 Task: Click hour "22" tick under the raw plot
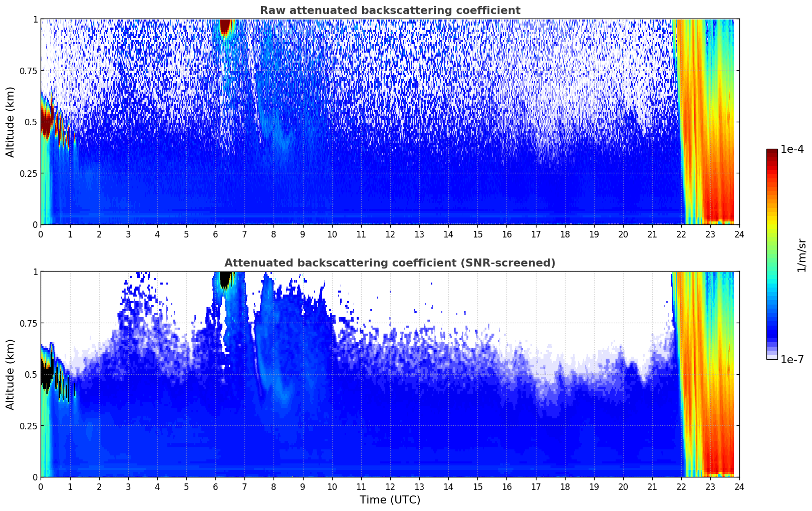(x=681, y=234)
